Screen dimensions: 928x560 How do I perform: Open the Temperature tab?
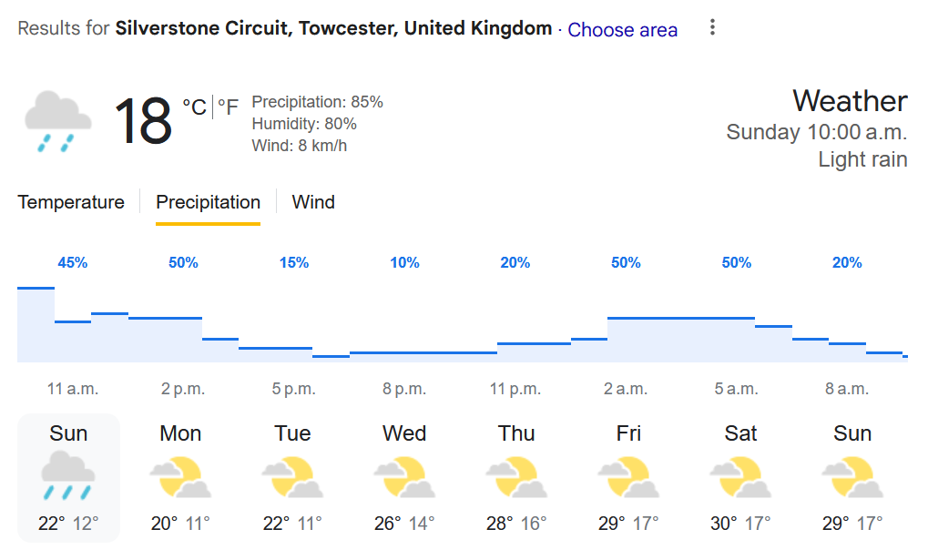[71, 202]
